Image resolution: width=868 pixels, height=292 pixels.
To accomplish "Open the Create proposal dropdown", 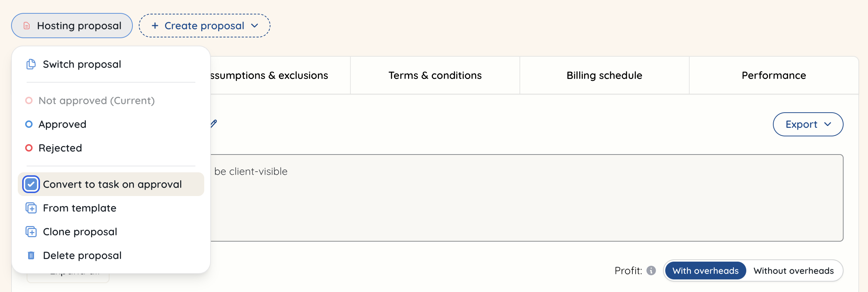I will click(x=204, y=26).
